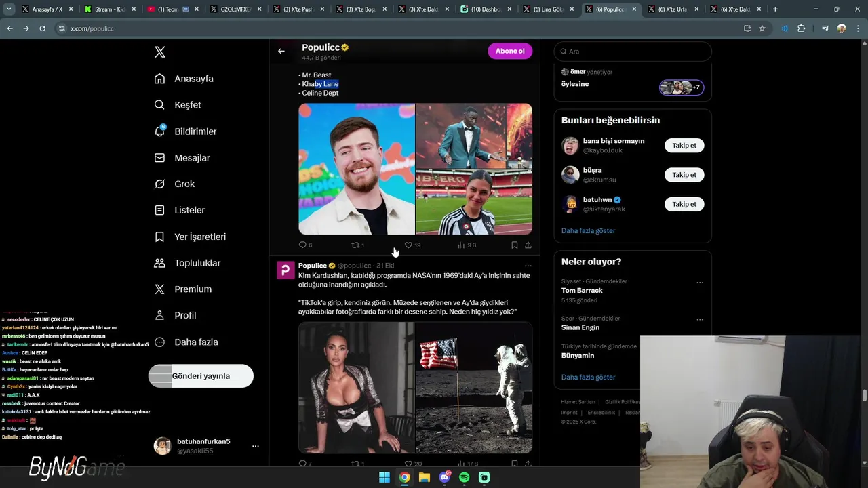Open File Explorer from taskbar
The image size is (868, 488).
[x=425, y=477]
